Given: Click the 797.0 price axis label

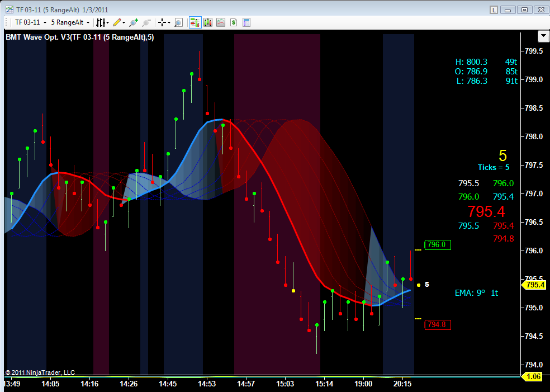Looking at the screenshot, I should [534, 193].
